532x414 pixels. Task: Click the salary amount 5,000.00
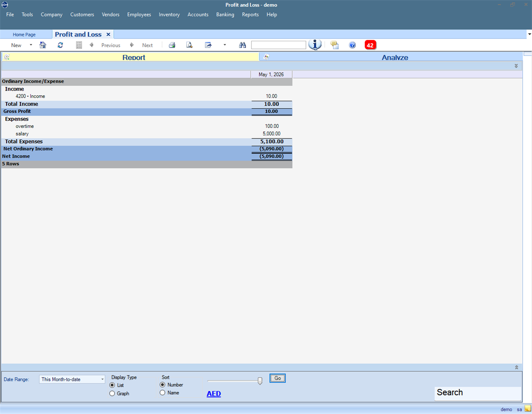pos(271,134)
